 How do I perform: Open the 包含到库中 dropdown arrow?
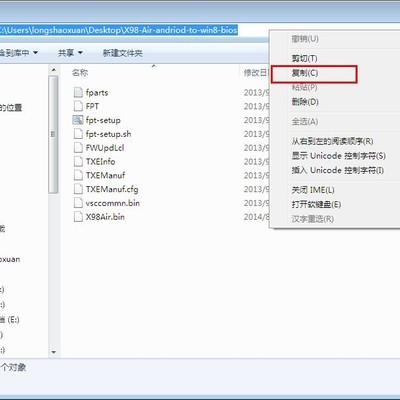pos(36,53)
